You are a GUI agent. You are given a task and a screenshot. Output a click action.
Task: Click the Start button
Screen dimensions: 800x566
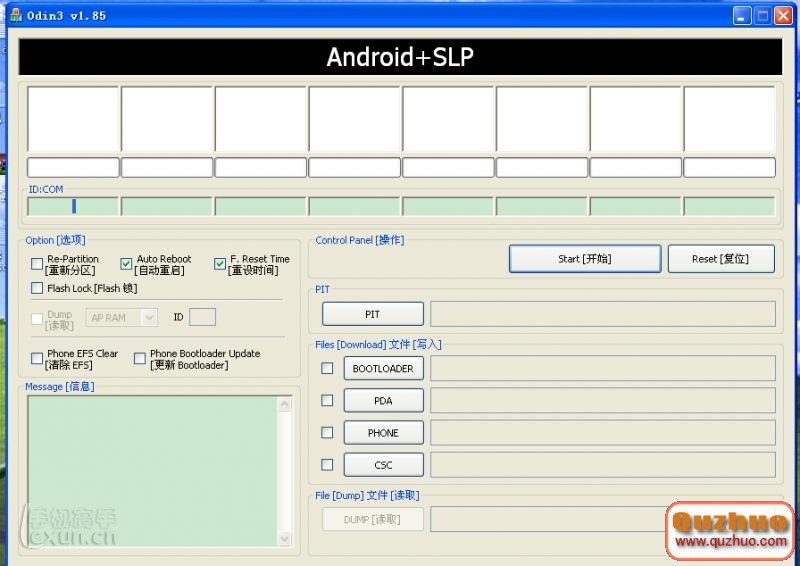585,259
